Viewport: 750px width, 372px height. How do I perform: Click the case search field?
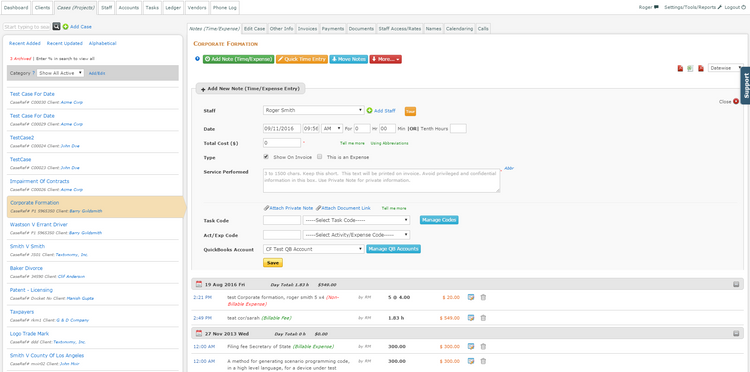tap(27, 27)
